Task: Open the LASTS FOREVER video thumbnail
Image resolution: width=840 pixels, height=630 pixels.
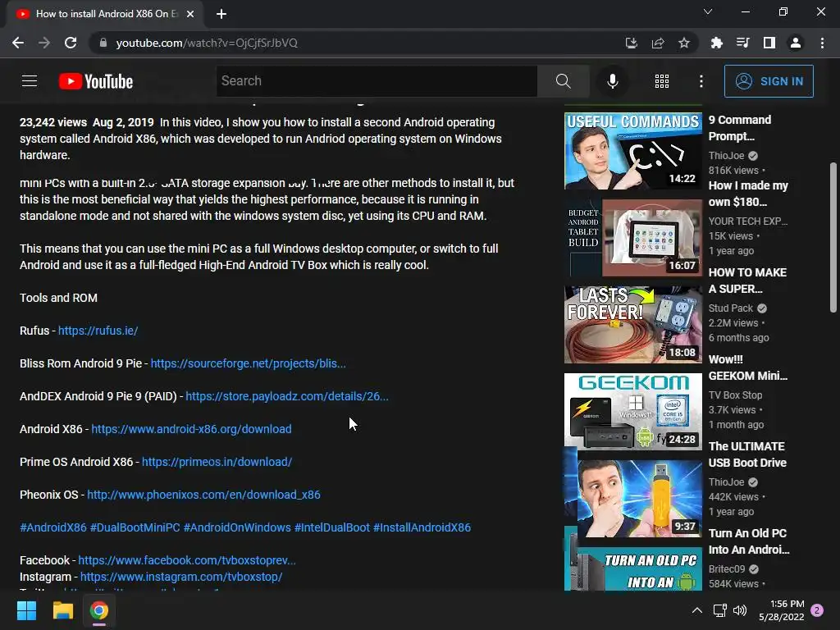Action: click(633, 325)
